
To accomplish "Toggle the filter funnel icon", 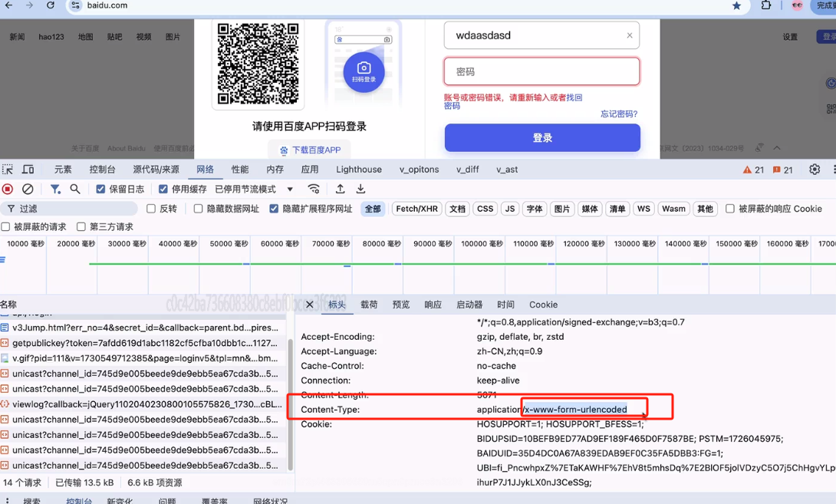I will [55, 189].
